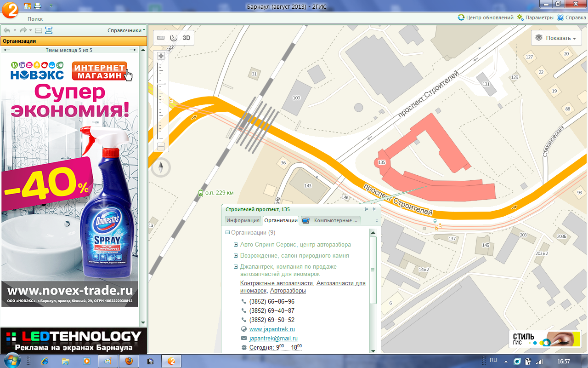The image size is (588, 368).
Task: Close the Строителей проспект, 135 card
Action: pos(374,209)
